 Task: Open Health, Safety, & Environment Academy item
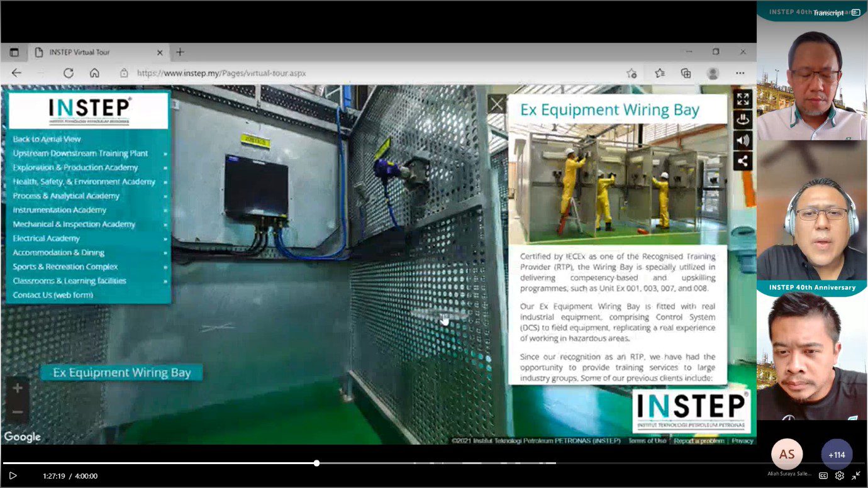pyautogui.click(x=84, y=182)
